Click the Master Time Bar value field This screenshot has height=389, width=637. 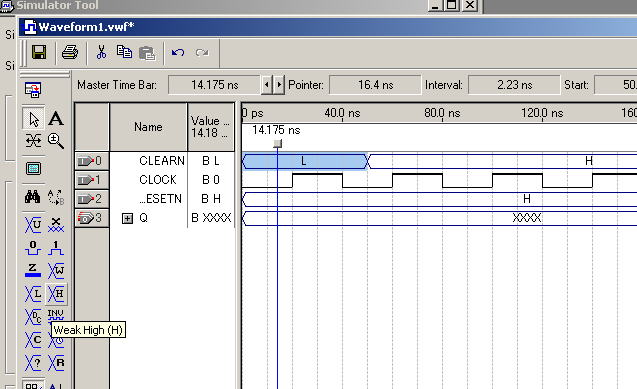point(214,85)
